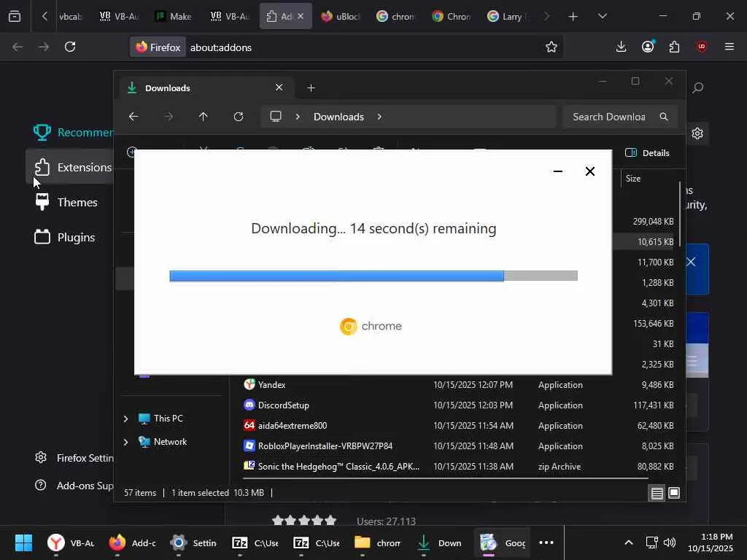Close the Downloads Explorer tab
747x560 pixels.
[x=279, y=87]
